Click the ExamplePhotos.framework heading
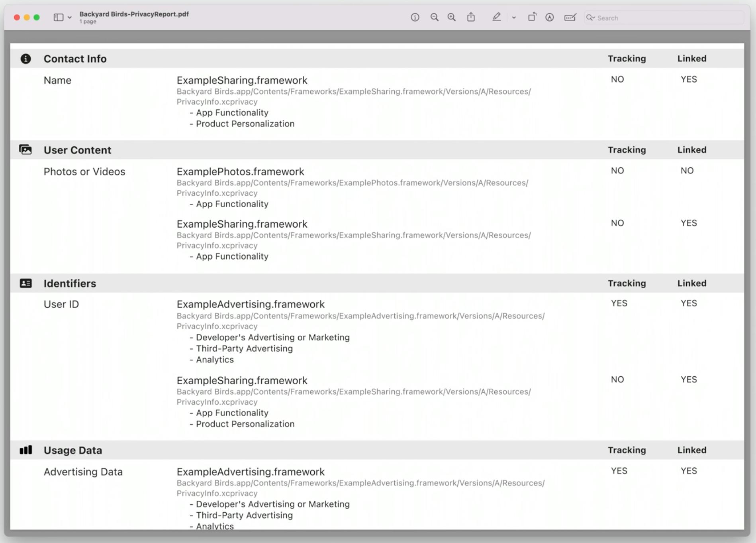This screenshot has height=543, width=756. 241,171
